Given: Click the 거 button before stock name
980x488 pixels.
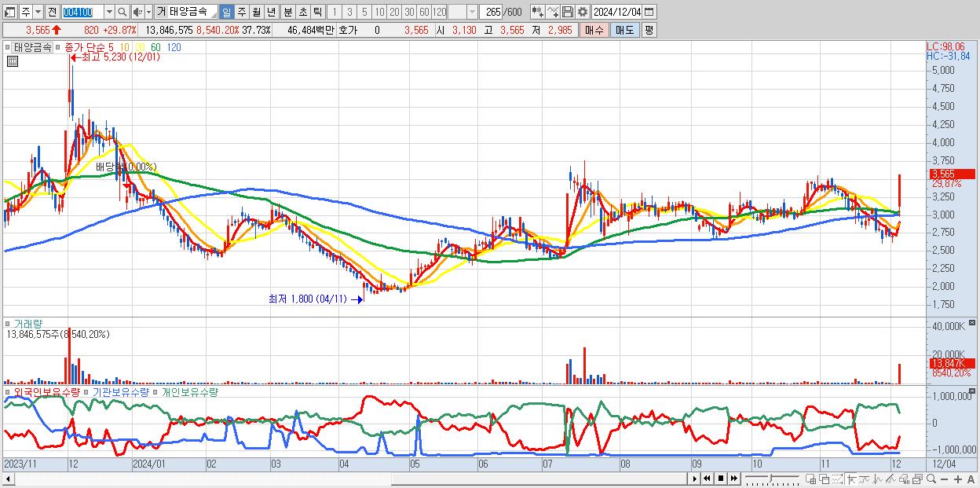Looking at the screenshot, I should pyautogui.click(x=162, y=12).
